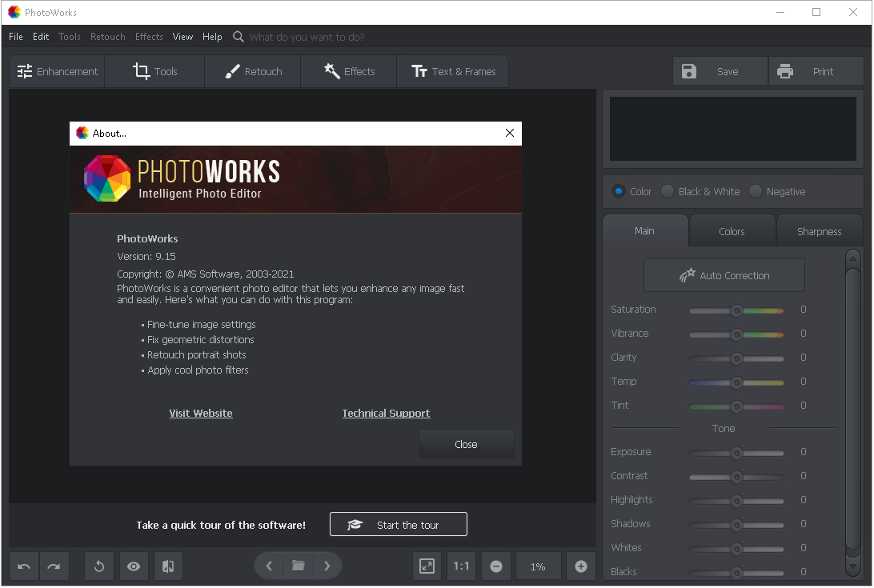Image resolution: width=874 pixels, height=588 pixels.
Task: Click the scroll up arrow of adjustments panel
Action: point(853,258)
